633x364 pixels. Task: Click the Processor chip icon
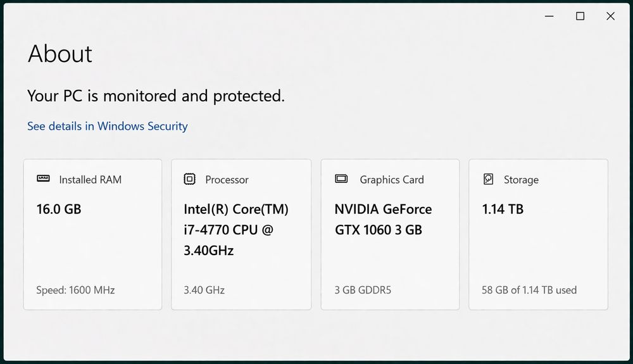point(189,179)
